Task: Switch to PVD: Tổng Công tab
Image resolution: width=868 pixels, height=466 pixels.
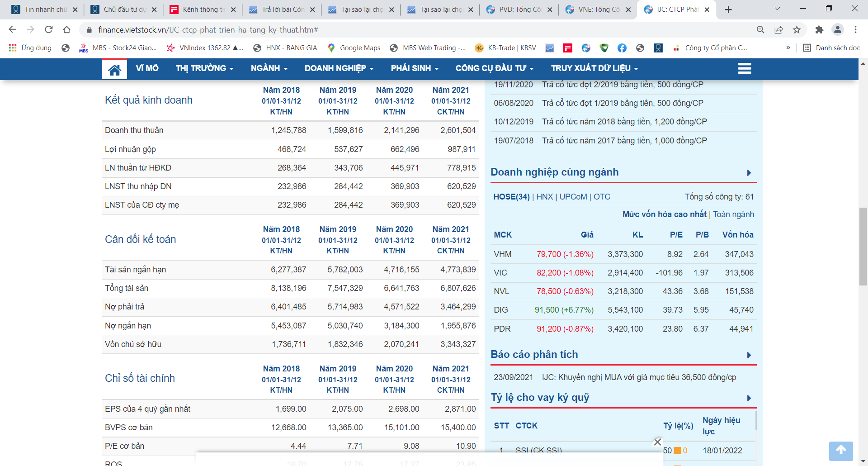Action: pyautogui.click(x=519, y=10)
